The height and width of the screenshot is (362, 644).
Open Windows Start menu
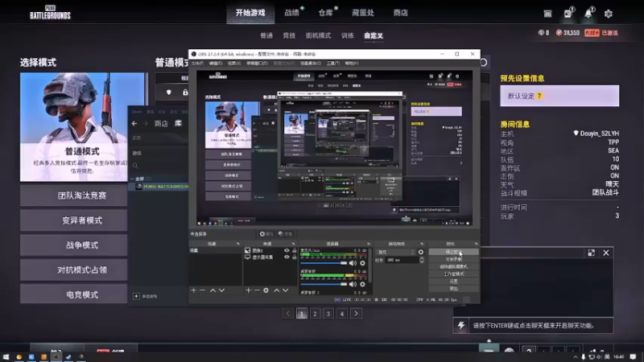point(6,357)
